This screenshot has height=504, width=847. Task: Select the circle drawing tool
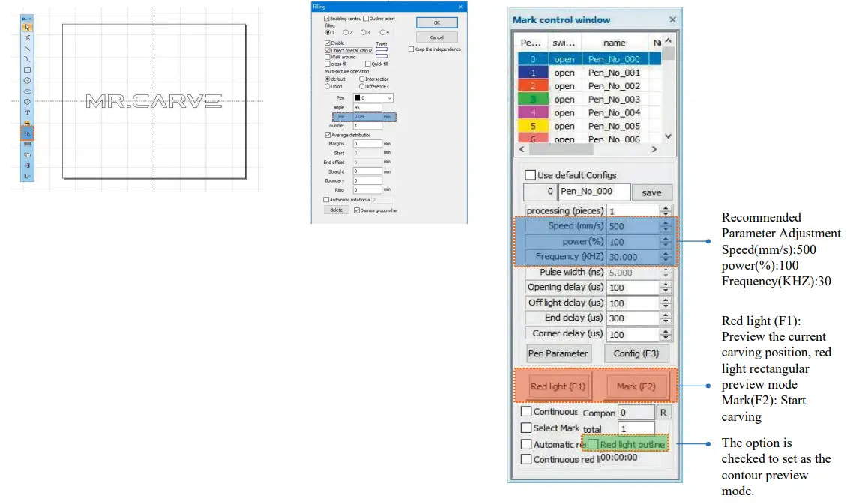tap(27, 80)
